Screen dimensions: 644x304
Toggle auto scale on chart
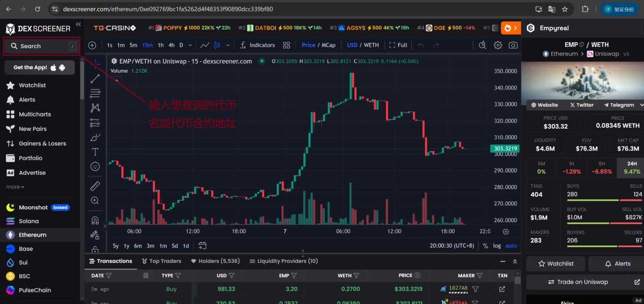(x=511, y=246)
